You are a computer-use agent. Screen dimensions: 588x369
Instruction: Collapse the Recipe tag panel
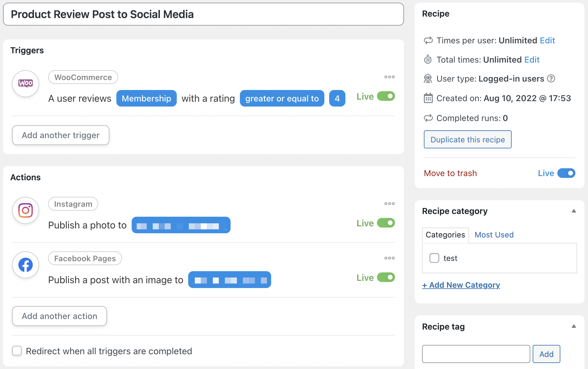574,326
